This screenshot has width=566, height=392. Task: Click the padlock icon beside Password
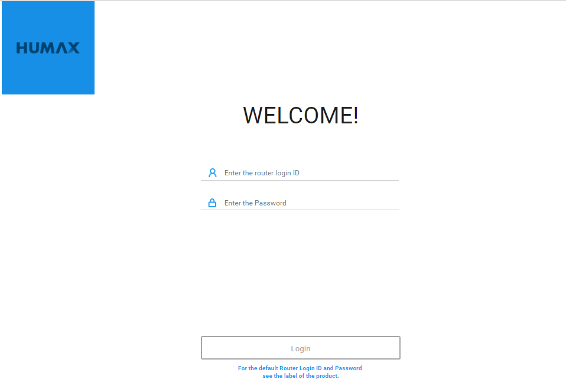tap(212, 202)
